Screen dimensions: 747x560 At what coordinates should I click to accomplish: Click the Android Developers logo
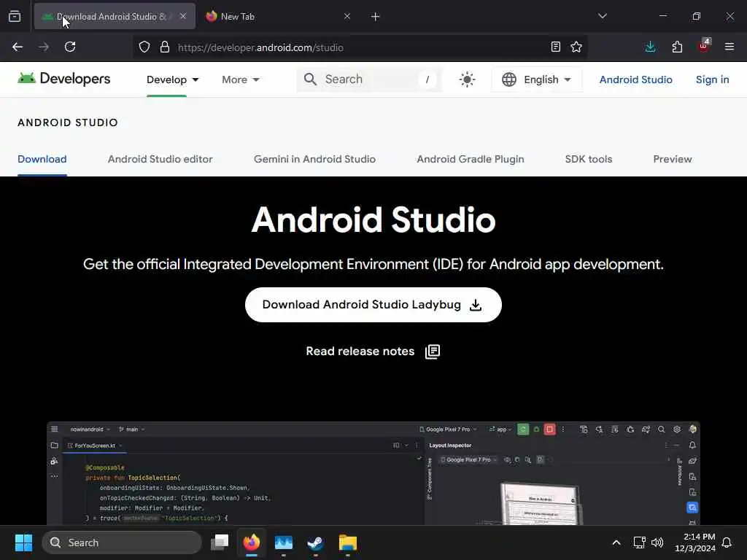coord(64,79)
